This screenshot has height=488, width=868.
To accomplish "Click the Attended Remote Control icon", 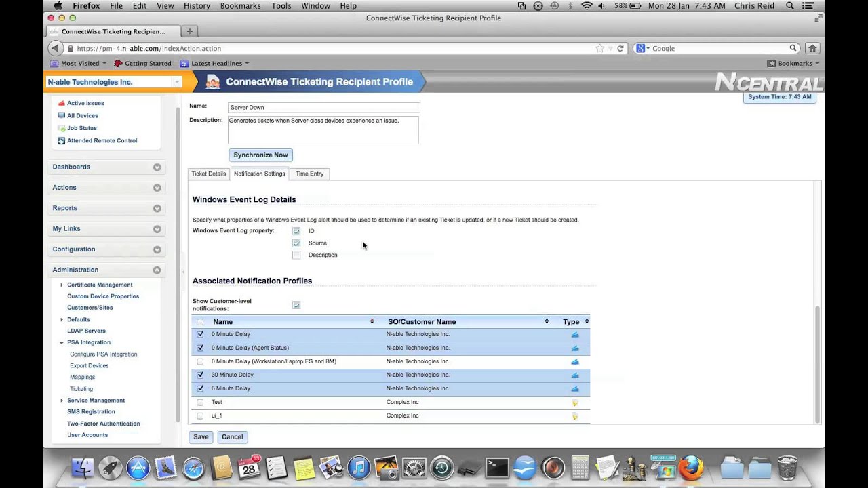I will coord(62,141).
